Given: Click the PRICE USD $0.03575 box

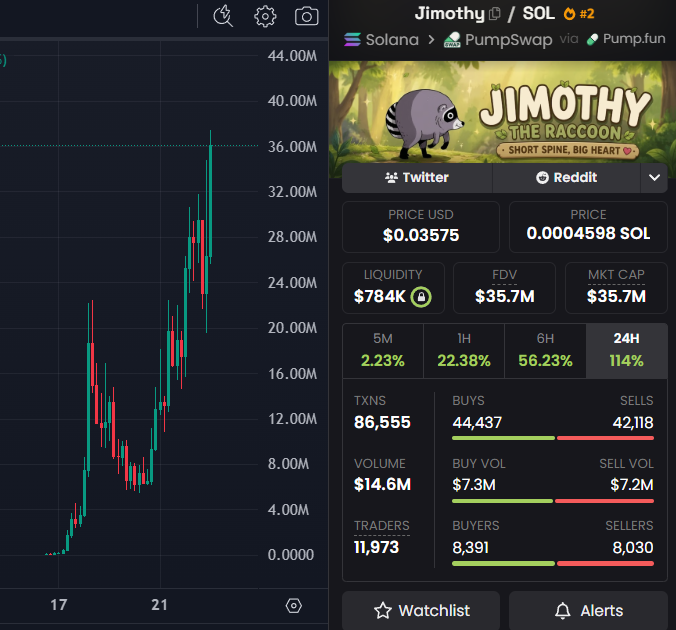Looking at the screenshot, I should (x=421, y=227).
